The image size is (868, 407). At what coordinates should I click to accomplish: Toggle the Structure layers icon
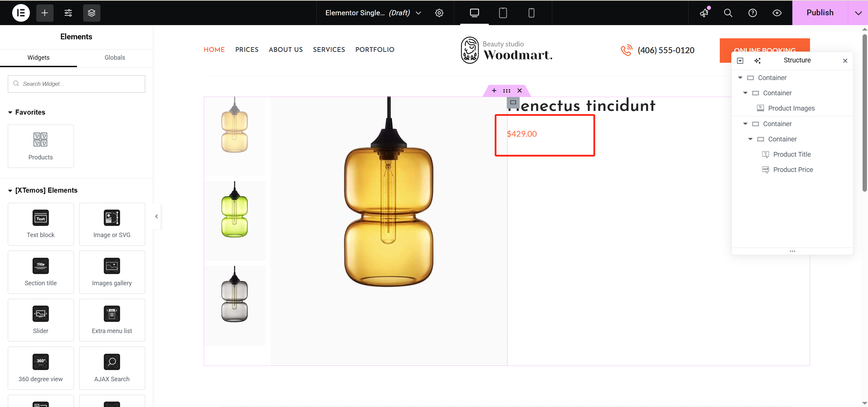(x=92, y=13)
